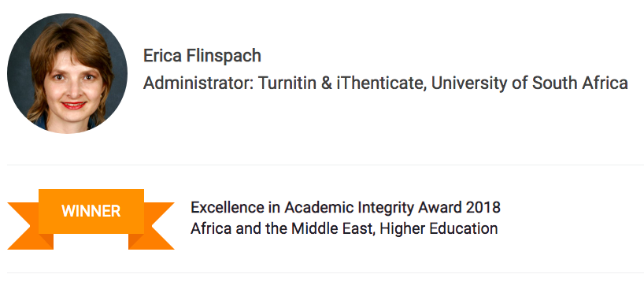The height and width of the screenshot is (289, 644).
Task: Click the word Administrator in the title line
Action: click(198, 83)
